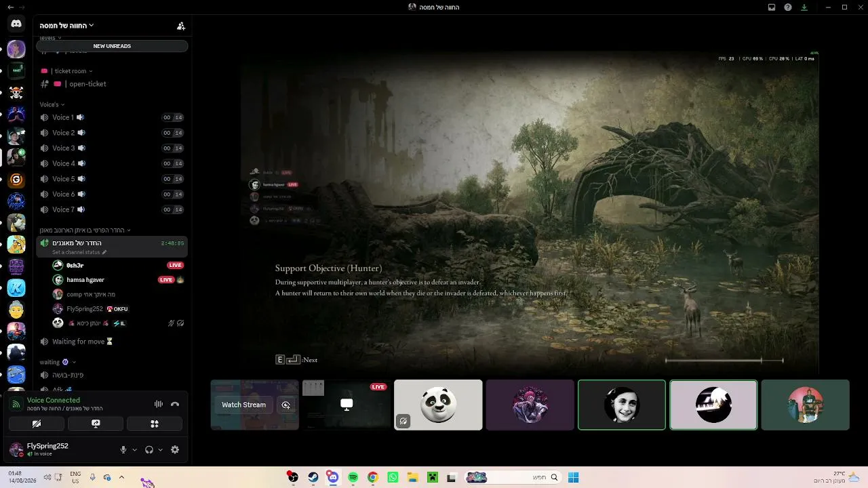
Task: Select the black-and-white portrait participant tile
Action: point(622,405)
